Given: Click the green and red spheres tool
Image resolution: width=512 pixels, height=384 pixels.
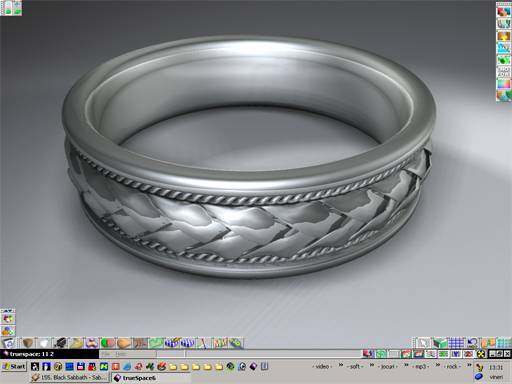Looking at the screenshot, I should [x=108, y=343].
